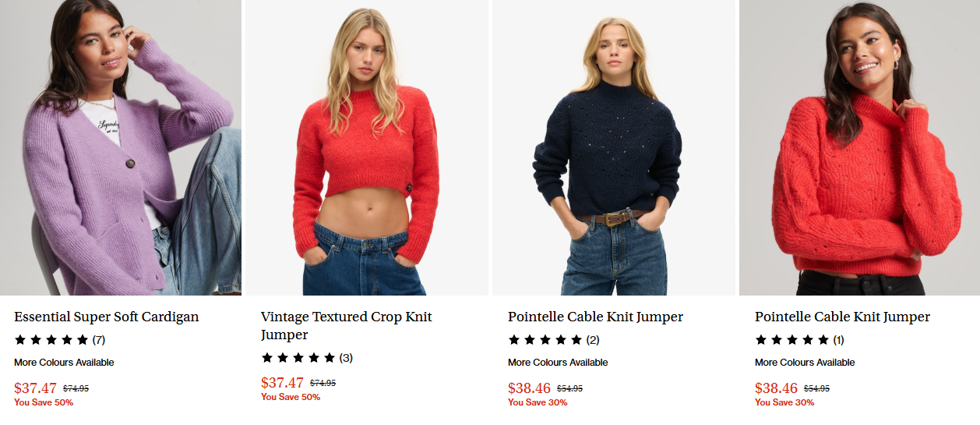
Task: Open the red Pointelle Cable Knit Jumper photo
Action: coord(860,147)
